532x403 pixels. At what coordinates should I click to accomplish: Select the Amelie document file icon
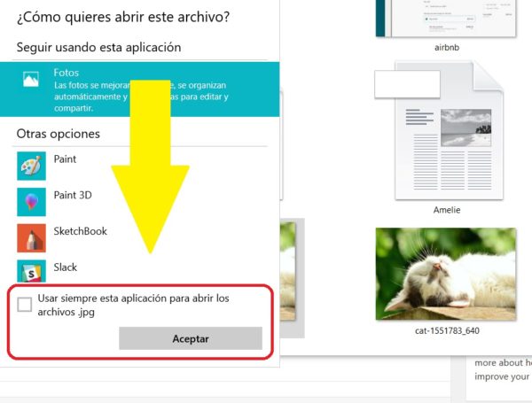pos(446,133)
